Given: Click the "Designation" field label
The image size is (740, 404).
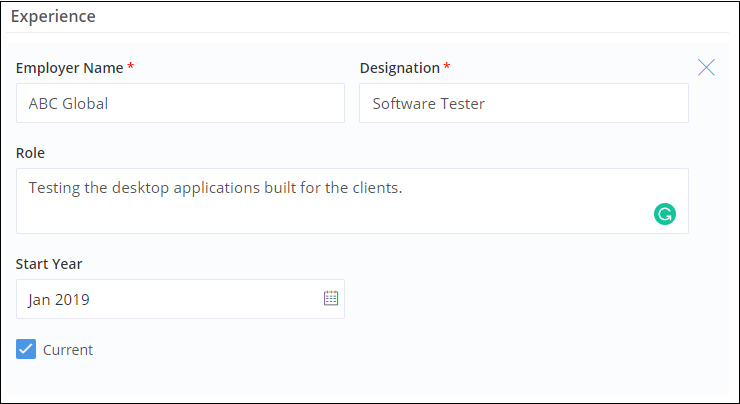Looking at the screenshot, I should click(x=399, y=68).
